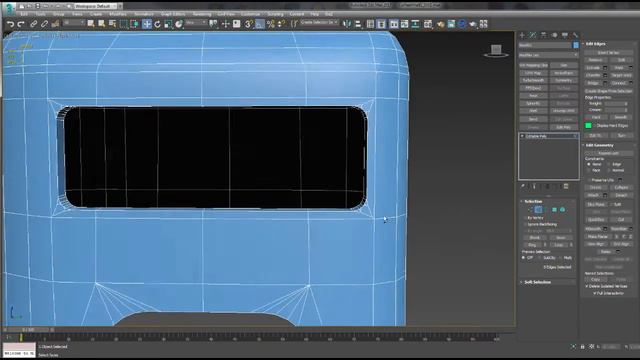Screen dimensions: 640x360
Task: Activate the Select and Scale tool
Action: [168, 24]
